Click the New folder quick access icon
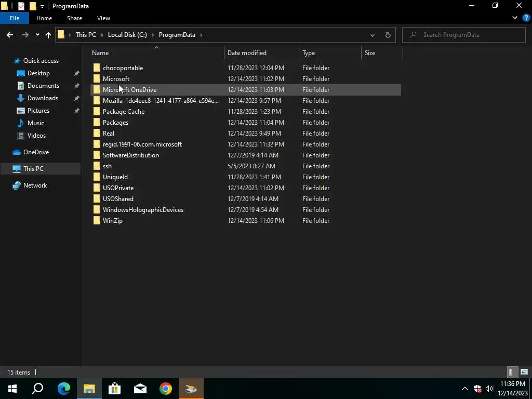Image resolution: width=532 pixels, height=399 pixels. coord(33,6)
